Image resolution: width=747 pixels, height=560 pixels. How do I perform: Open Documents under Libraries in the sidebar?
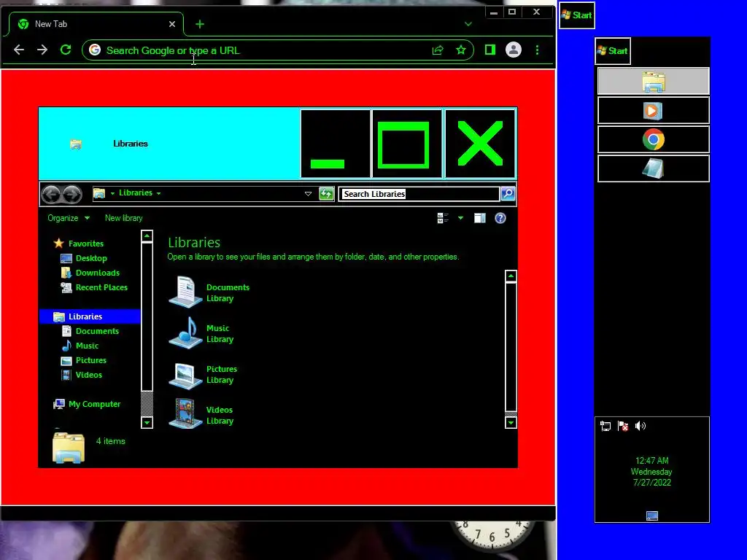coord(97,332)
